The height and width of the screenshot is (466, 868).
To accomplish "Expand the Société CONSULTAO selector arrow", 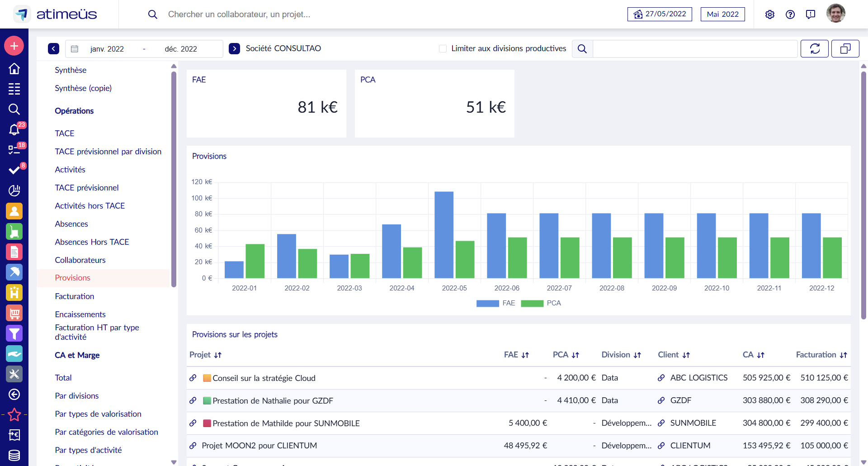I will pyautogui.click(x=234, y=49).
